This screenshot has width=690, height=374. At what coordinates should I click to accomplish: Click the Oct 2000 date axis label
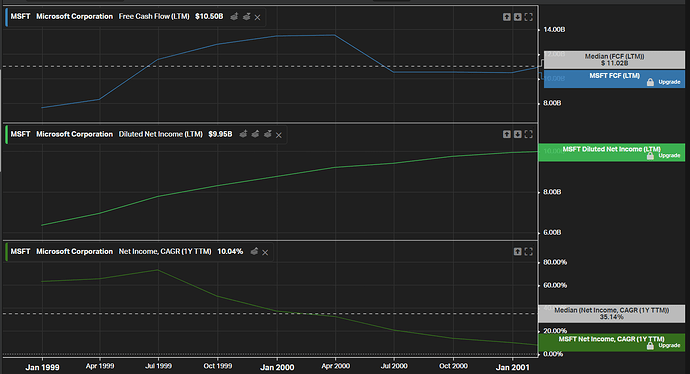tap(453, 366)
